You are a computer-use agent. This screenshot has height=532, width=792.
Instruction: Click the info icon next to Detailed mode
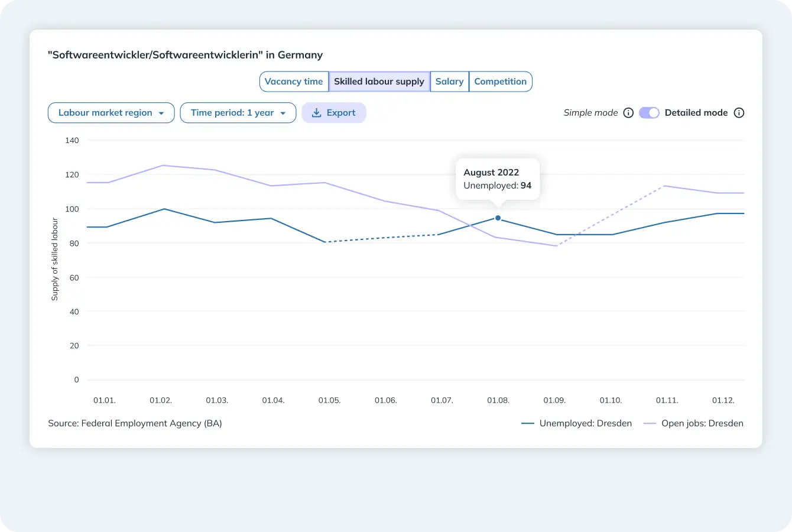pos(739,113)
